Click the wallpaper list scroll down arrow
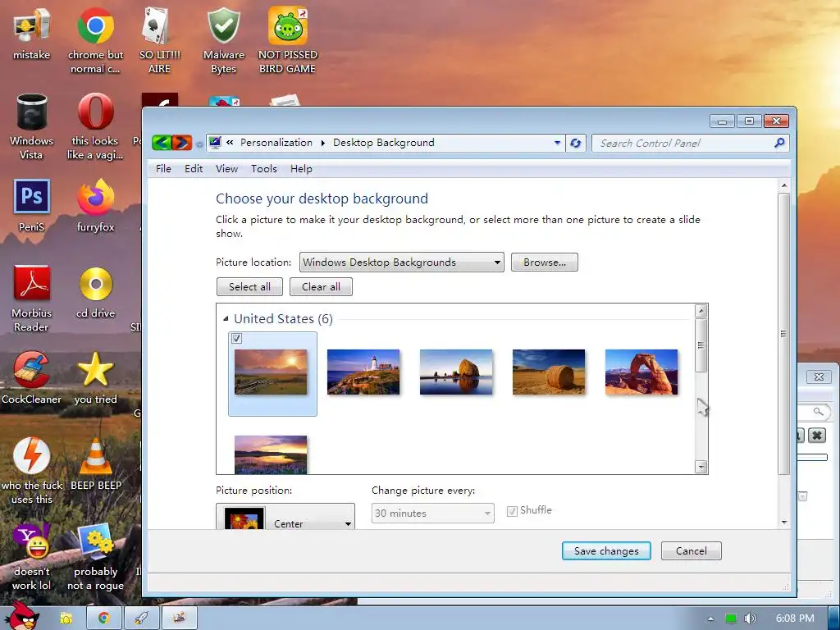 [x=701, y=467]
